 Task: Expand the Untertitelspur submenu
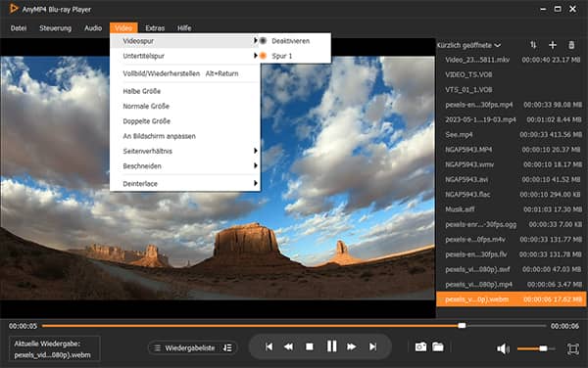[x=184, y=56]
